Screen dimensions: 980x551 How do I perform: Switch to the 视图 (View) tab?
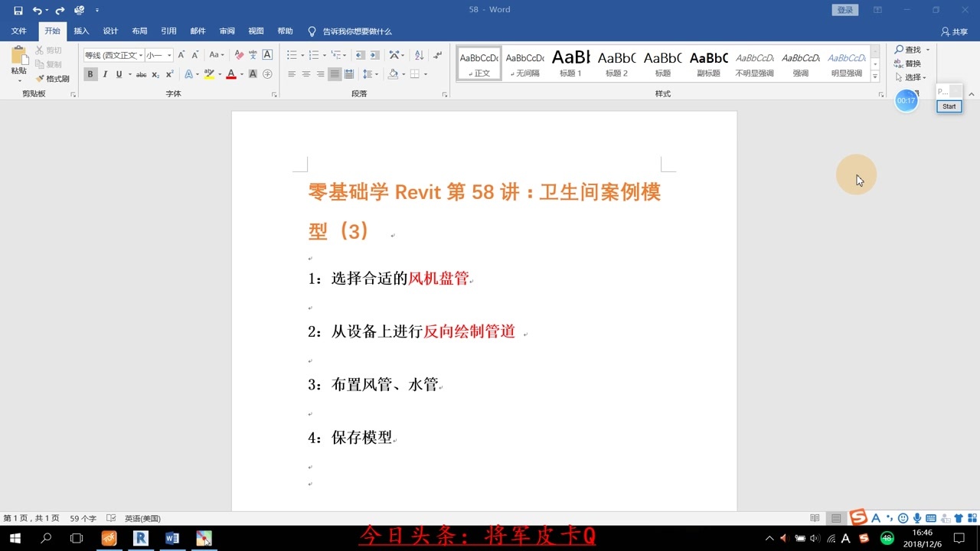256,31
